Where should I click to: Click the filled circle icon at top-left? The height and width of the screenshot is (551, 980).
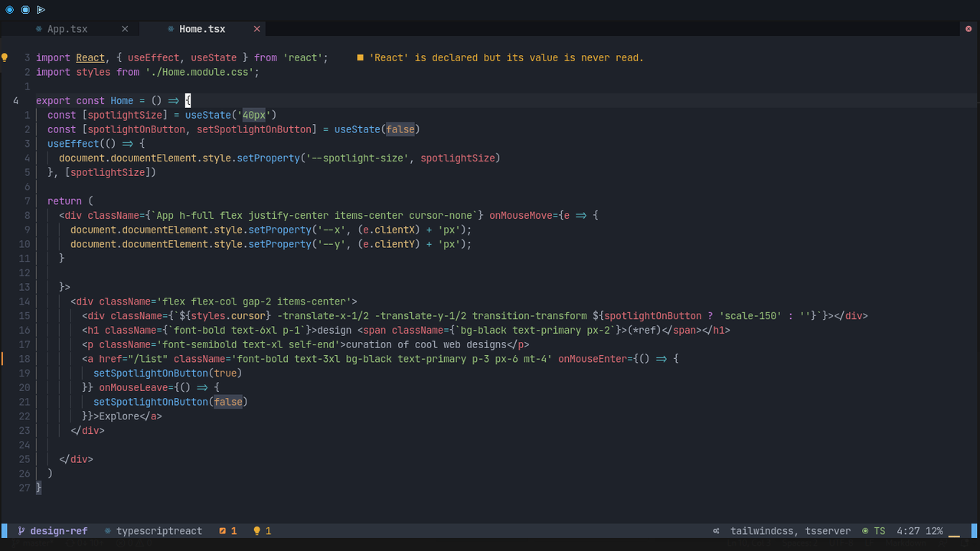(x=10, y=10)
